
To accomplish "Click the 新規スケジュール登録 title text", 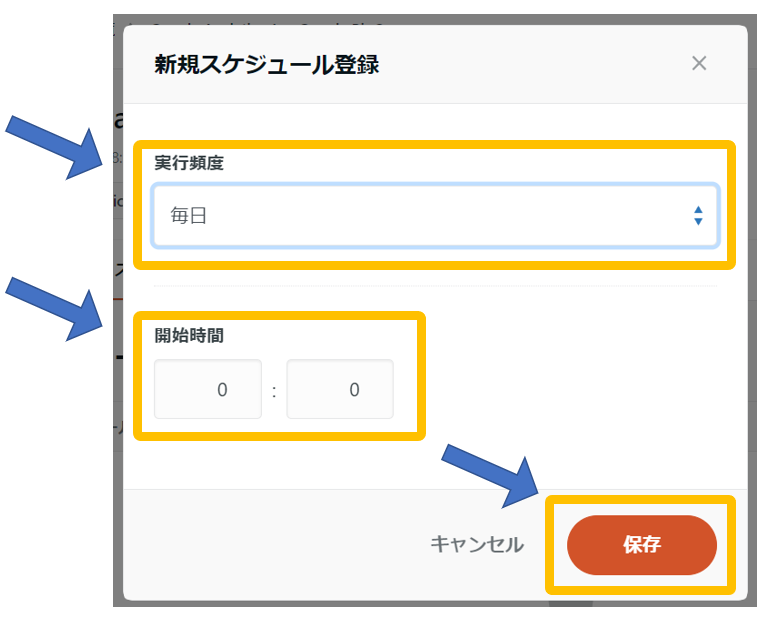I will [266, 65].
